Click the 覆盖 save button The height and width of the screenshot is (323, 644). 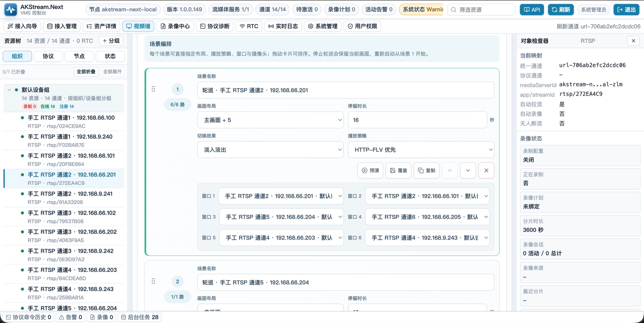click(x=398, y=171)
